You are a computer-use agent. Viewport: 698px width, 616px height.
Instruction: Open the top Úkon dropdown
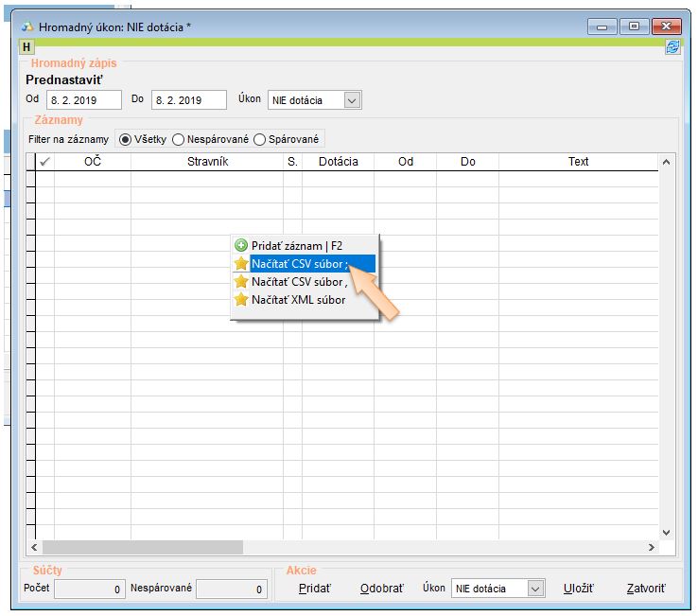352,99
